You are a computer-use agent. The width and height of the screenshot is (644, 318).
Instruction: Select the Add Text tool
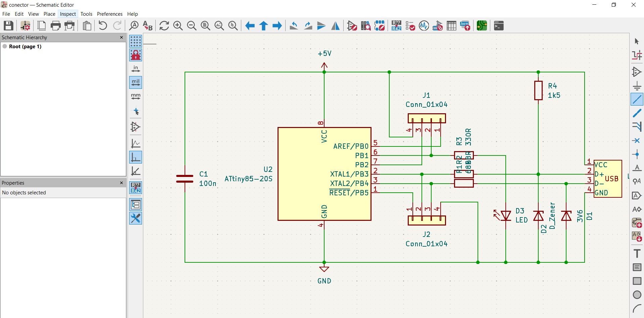[x=637, y=253]
